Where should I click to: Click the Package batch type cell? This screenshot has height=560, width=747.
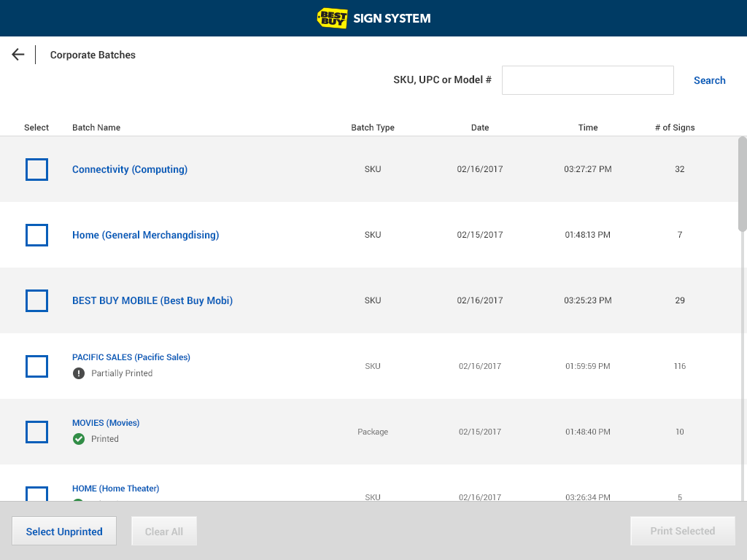(x=373, y=432)
